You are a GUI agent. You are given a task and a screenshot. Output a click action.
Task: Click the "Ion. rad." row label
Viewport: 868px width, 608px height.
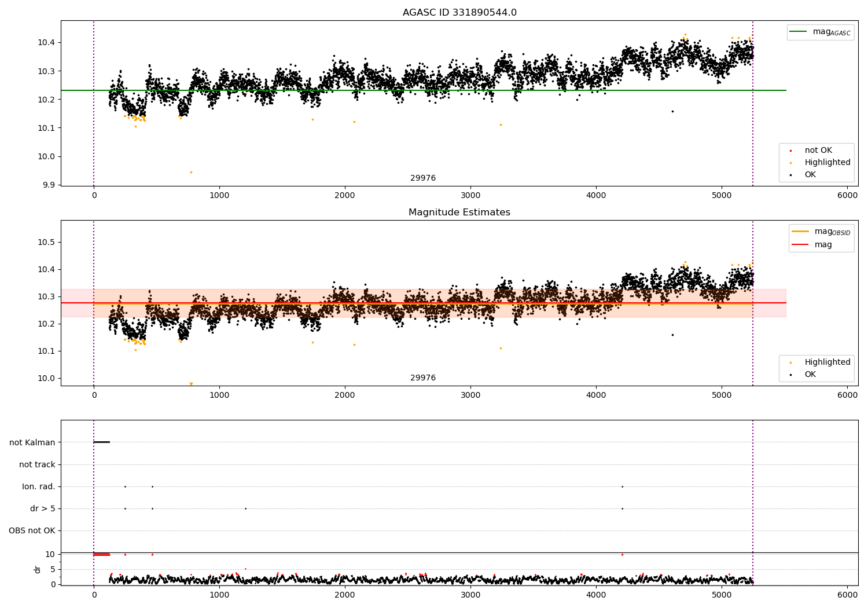click(x=39, y=486)
